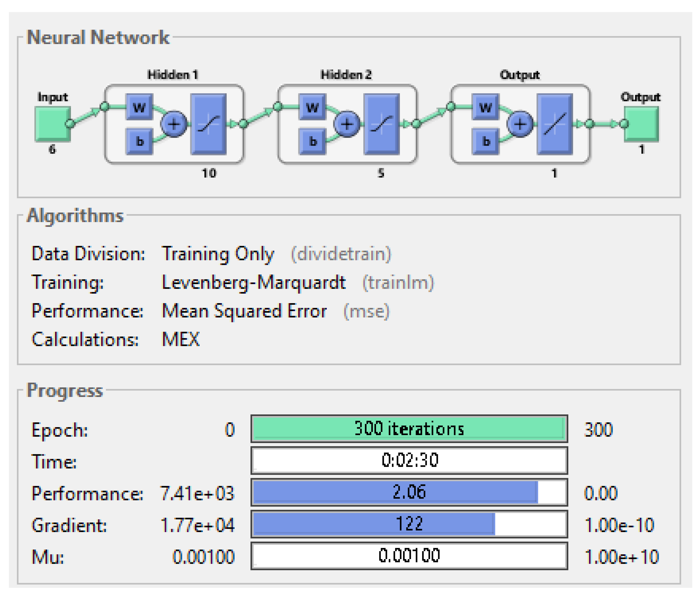Click the MEX calculations label
Image resolution: width=700 pixels, height=596 pixels.
(x=181, y=339)
